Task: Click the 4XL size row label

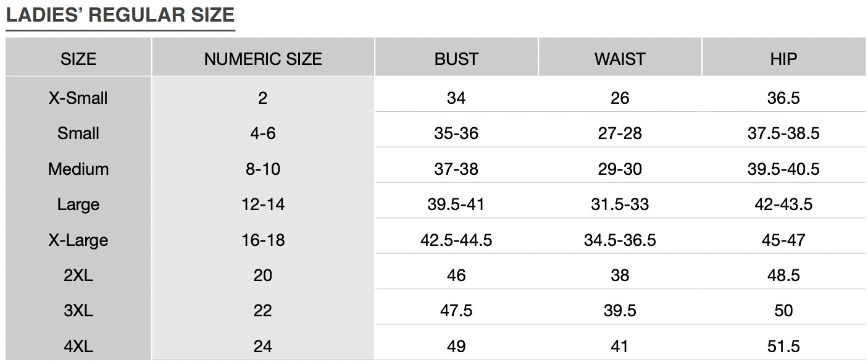Action: click(x=78, y=346)
